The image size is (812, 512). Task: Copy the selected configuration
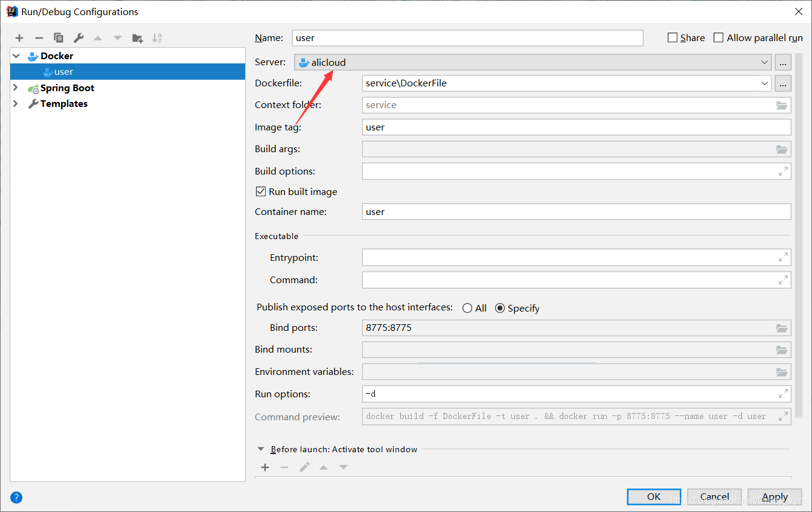tap(59, 38)
